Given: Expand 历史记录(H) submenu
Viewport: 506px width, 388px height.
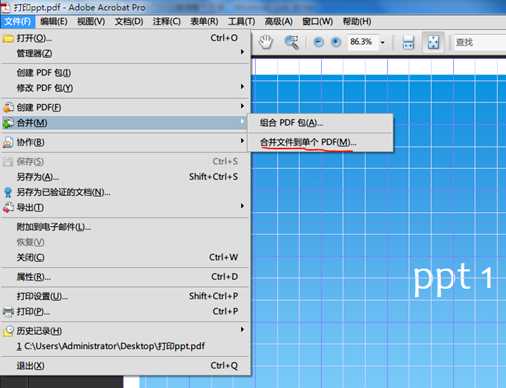Looking at the screenshot, I should point(125,331).
